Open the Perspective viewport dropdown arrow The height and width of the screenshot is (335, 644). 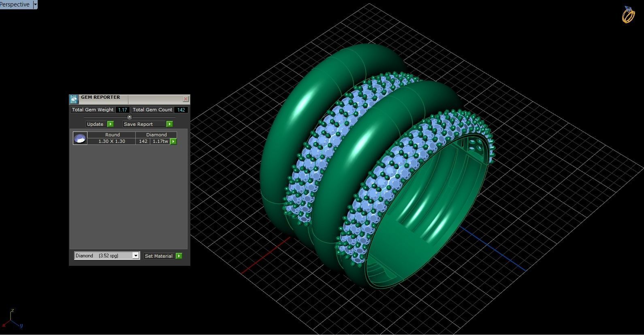pos(35,4)
